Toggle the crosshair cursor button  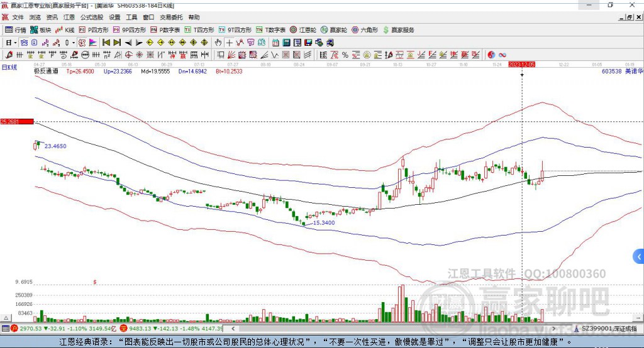(x=229, y=43)
